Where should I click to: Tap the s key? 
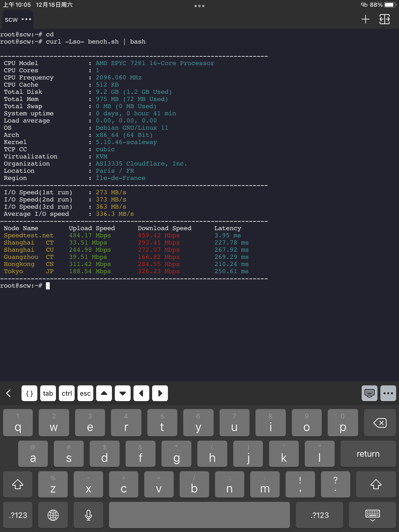coord(69,454)
